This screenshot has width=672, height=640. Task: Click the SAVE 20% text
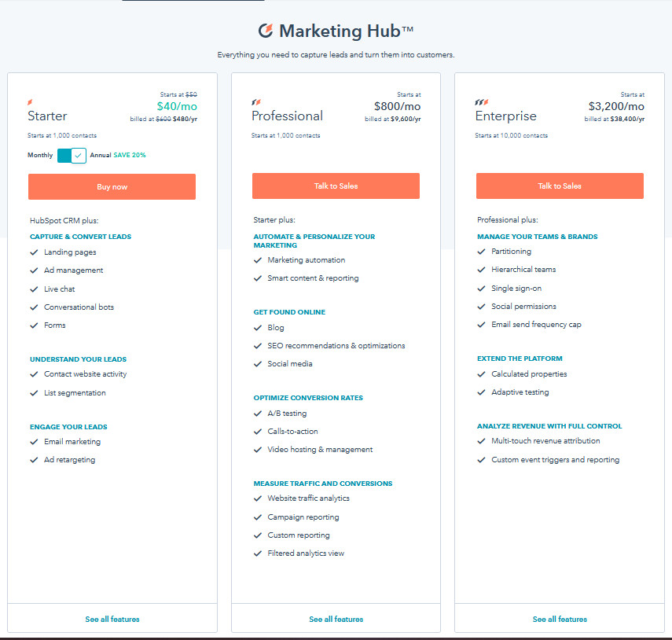(130, 155)
